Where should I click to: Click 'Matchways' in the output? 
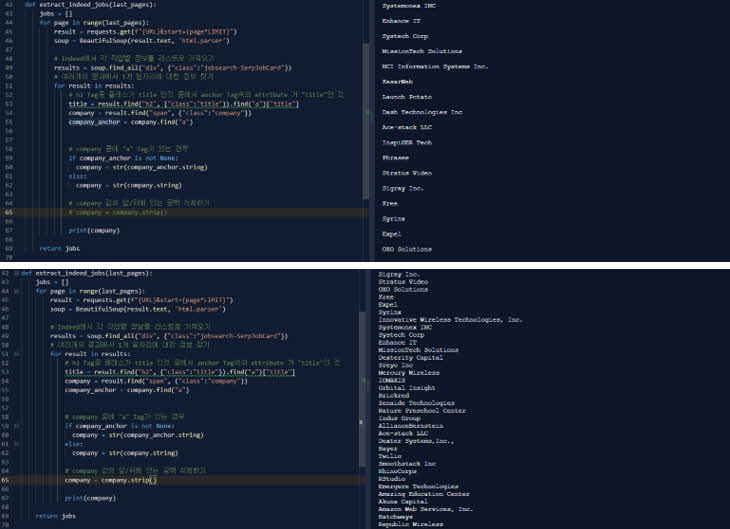pyautogui.click(x=395, y=517)
